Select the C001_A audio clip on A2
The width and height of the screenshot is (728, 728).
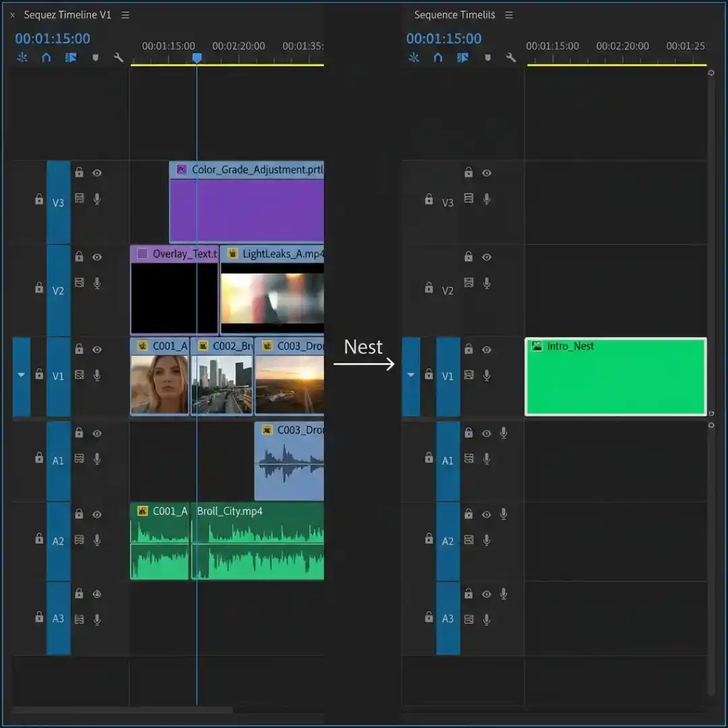(x=160, y=541)
